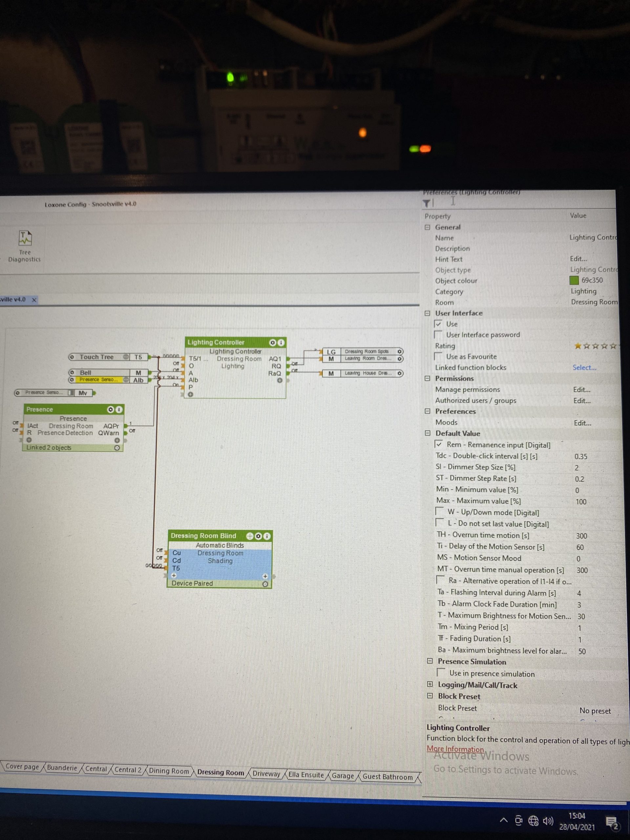The width and height of the screenshot is (630, 840).
Task: Collapse the Default Value section
Action: click(428, 433)
